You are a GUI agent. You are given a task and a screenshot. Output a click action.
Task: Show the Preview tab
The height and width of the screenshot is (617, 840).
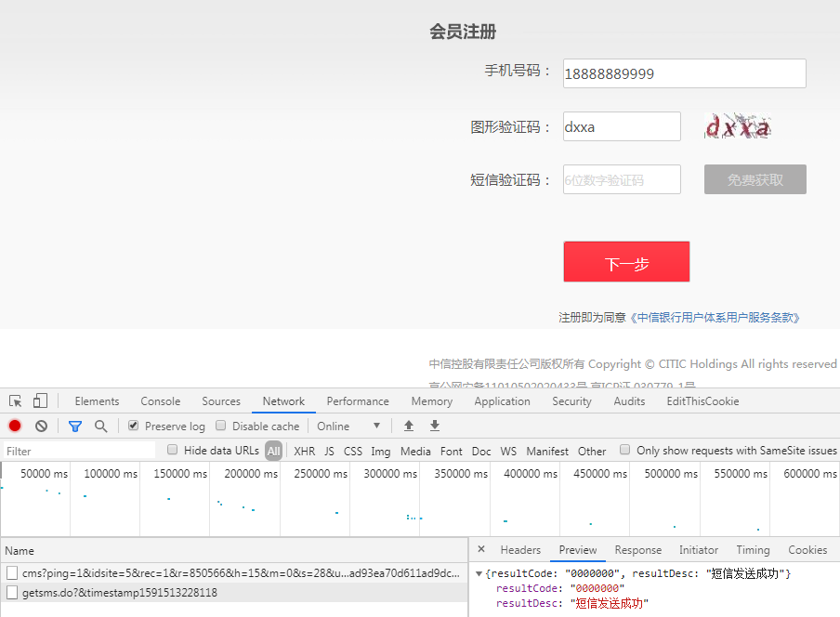[x=578, y=550]
